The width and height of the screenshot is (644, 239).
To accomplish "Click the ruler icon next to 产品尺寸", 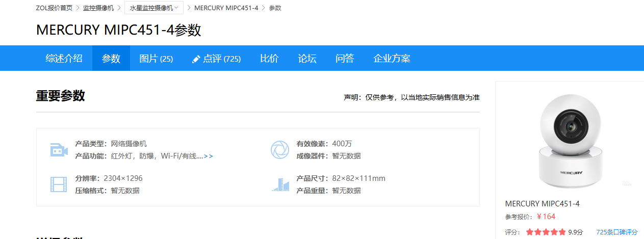I will tap(280, 184).
